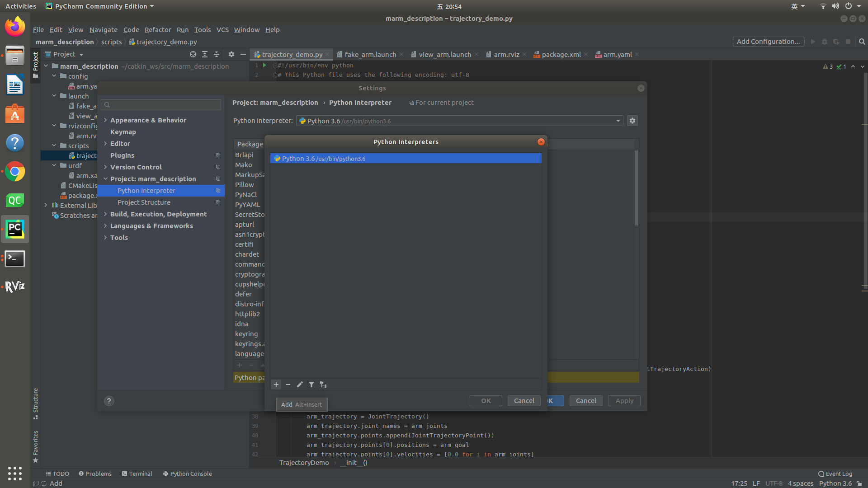
Task: Click the show paths tree icon
Action: pyautogui.click(x=323, y=385)
